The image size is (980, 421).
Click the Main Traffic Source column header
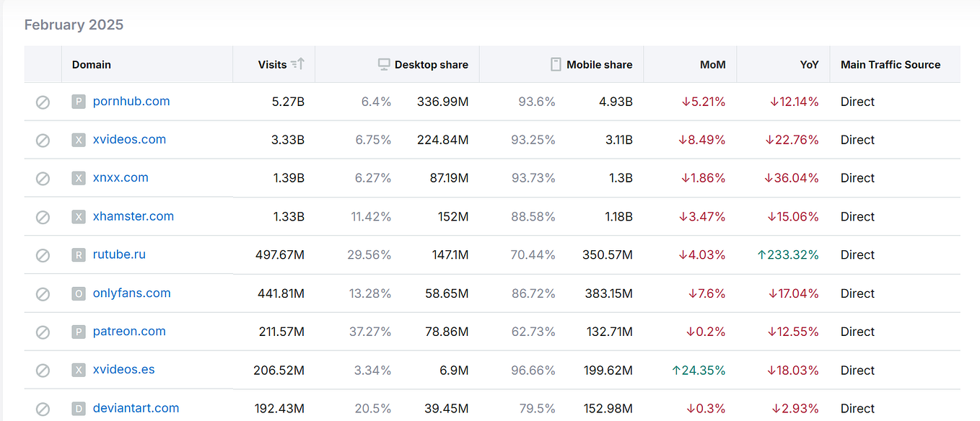(x=891, y=64)
